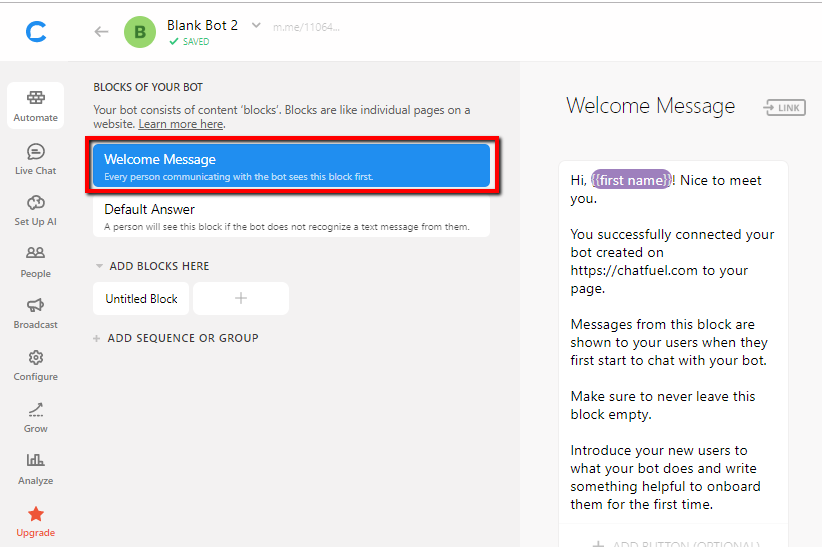Open the Blank Bot 2 dropdown chevron

256,25
